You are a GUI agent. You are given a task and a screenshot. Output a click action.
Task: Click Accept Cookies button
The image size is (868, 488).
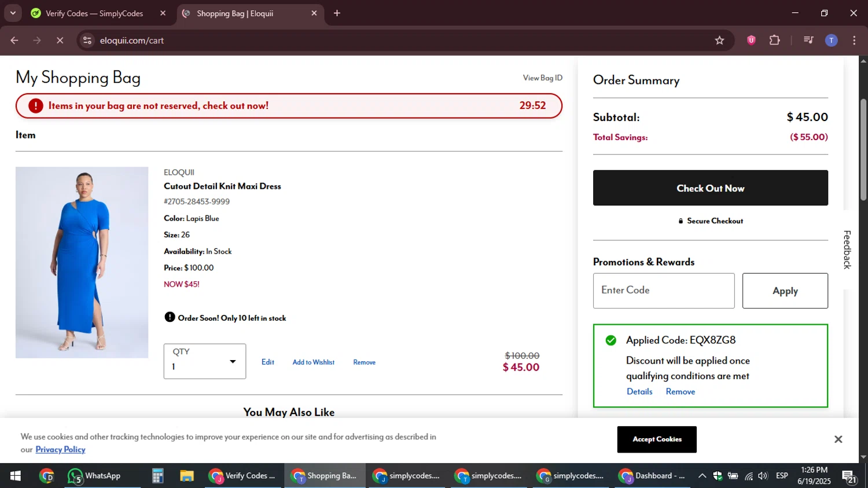coord(657,439)
